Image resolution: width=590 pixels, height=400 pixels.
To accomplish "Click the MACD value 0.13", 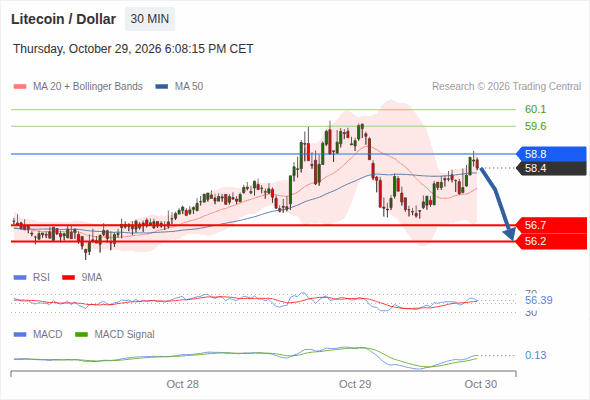I will (535, 355).
